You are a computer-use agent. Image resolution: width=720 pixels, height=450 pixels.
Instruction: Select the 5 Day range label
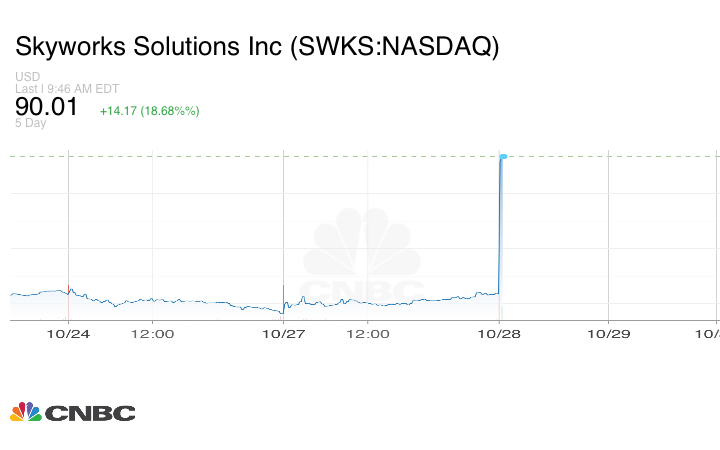pyautogui.click(x=30, y=123)
